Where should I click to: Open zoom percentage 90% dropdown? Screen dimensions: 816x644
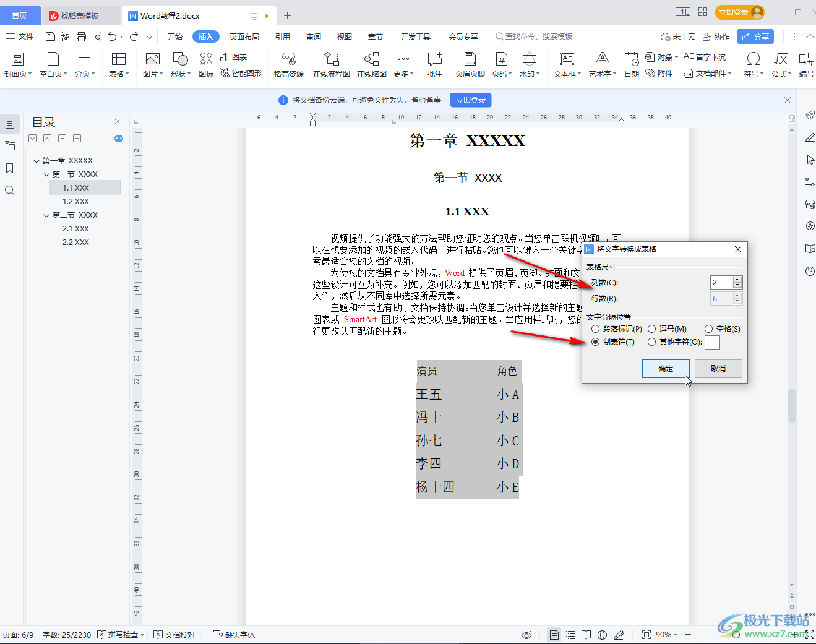(667, 635)
